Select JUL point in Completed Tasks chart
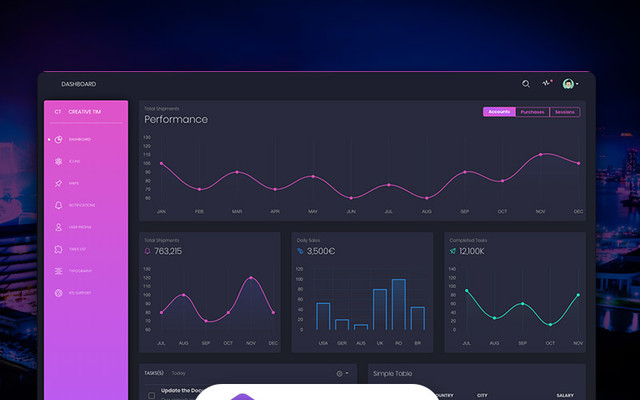The height and width of the screenshot is (400, 640). click(467, 291)
